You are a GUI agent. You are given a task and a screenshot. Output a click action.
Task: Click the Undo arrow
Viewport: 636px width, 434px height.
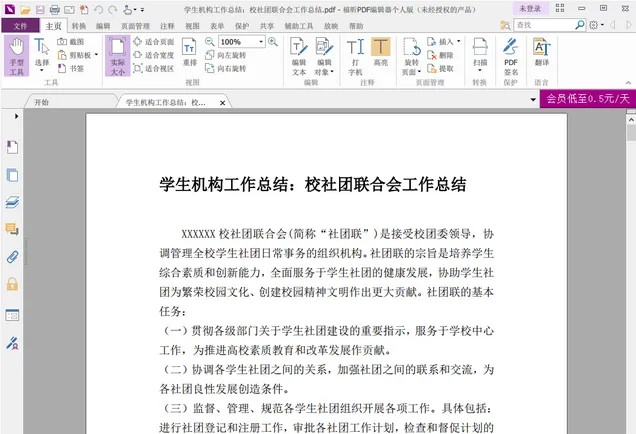pos(98,9)
